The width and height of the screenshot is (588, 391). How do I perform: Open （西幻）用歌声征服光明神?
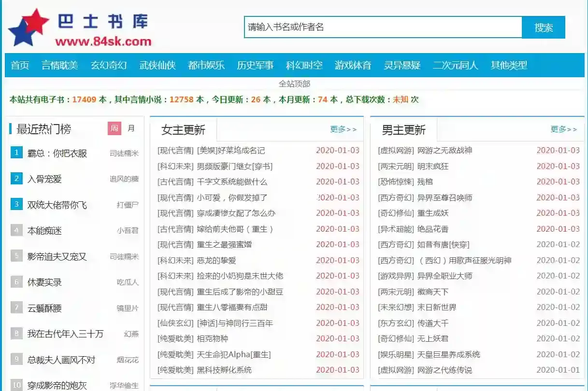[x=464, y=260]
